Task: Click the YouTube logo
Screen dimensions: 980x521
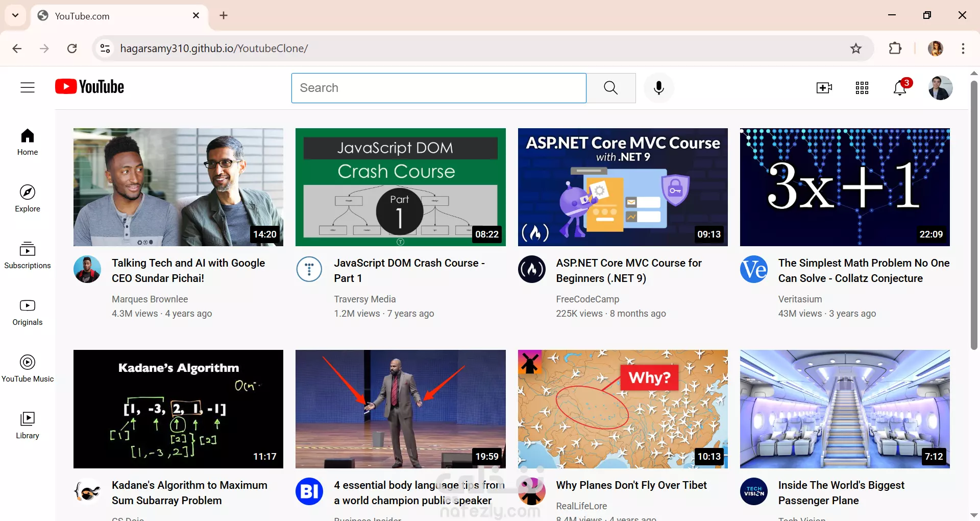Action: pos(90,87)
